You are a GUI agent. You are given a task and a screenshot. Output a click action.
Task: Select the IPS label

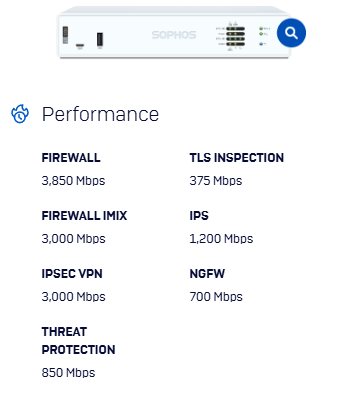pyautogui.click(x=199, y=216)
